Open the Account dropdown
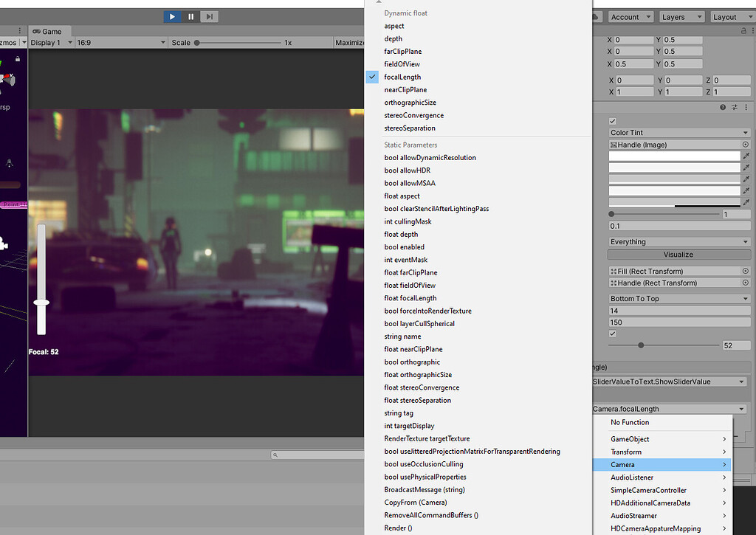The image size is (756, 535). pyautogui.click(x=630, y=17)
